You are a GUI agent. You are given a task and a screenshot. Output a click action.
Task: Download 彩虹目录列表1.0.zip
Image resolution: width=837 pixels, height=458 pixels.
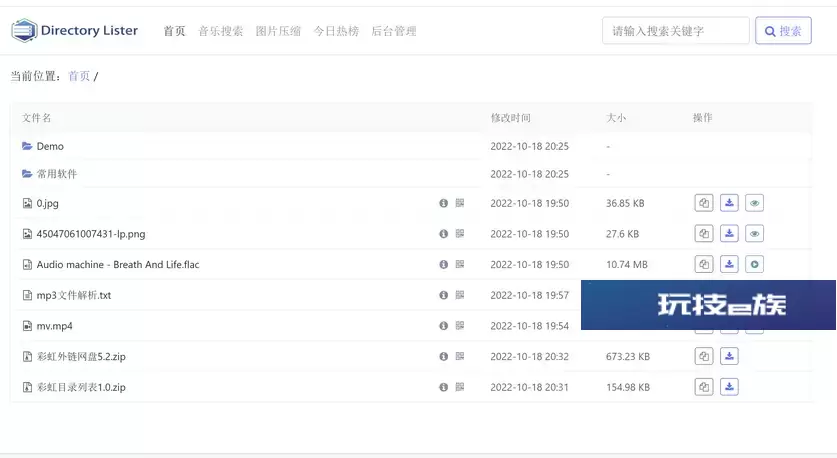pyautogui.click(x=729, y=387)
